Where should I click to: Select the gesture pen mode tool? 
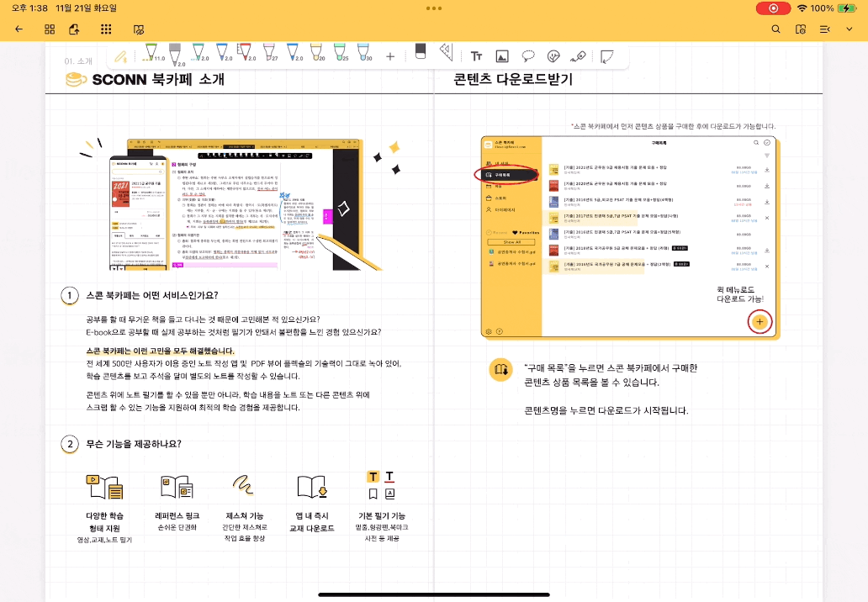tap(120, 56)
